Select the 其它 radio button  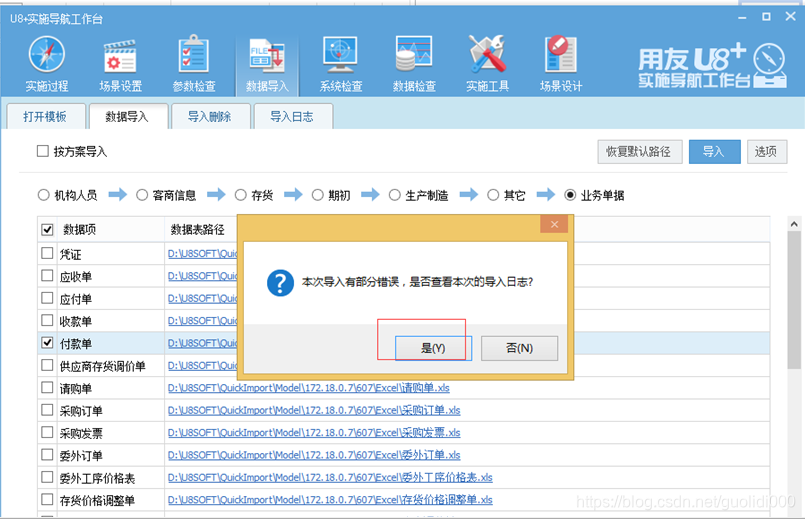(493, 195)
